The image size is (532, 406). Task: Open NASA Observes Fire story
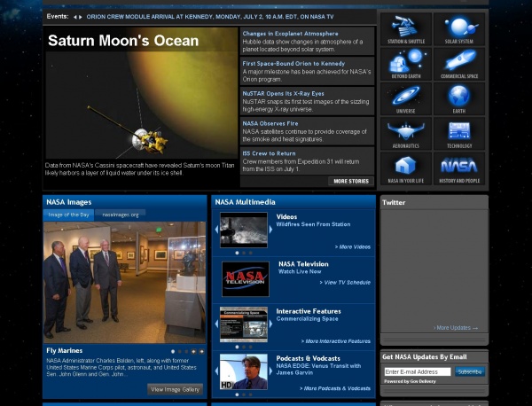[x=270, y=123]
